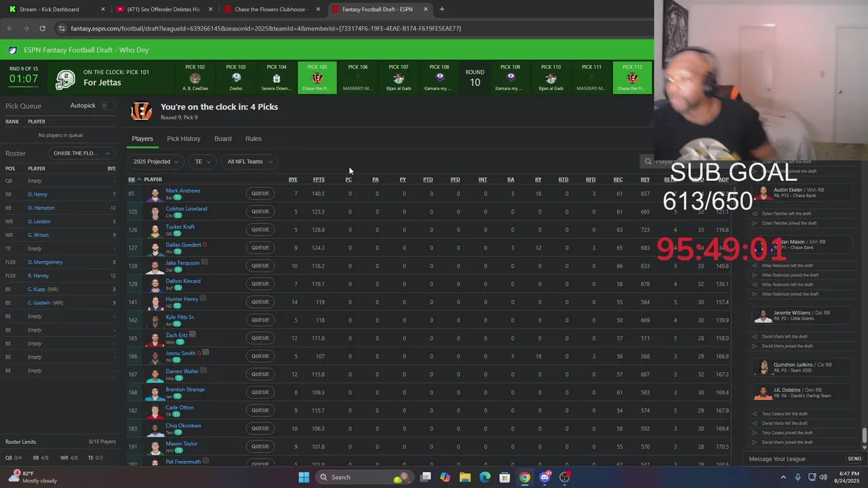Sort the table by the BYE column header
868x488 pixels.
click(x=293, y=180)
